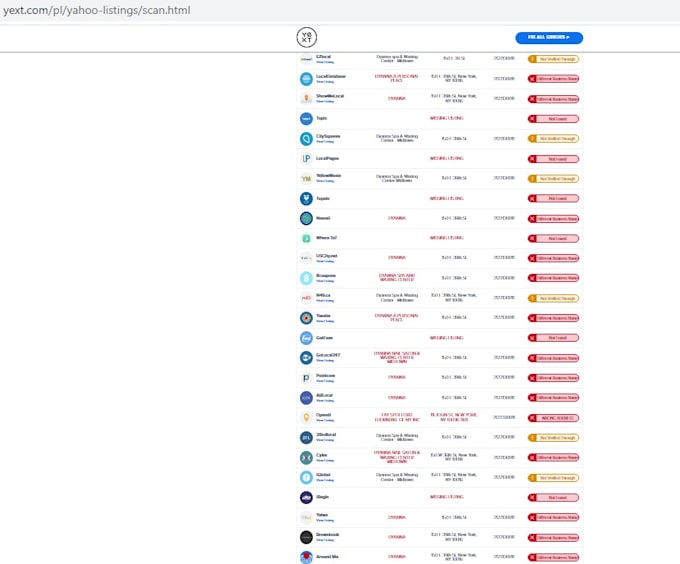Click the Navmii globe icon
Screen dimensions: 680x564
pos(306,218)
